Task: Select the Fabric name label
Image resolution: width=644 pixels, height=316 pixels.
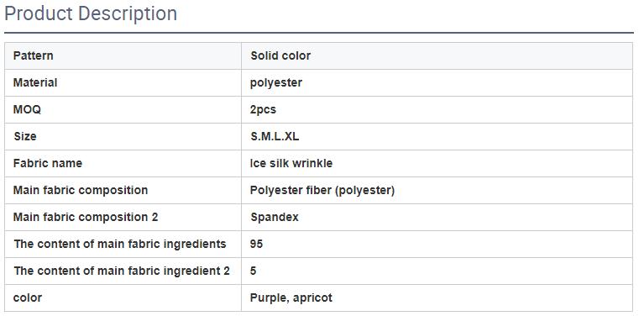Action: 48,163
